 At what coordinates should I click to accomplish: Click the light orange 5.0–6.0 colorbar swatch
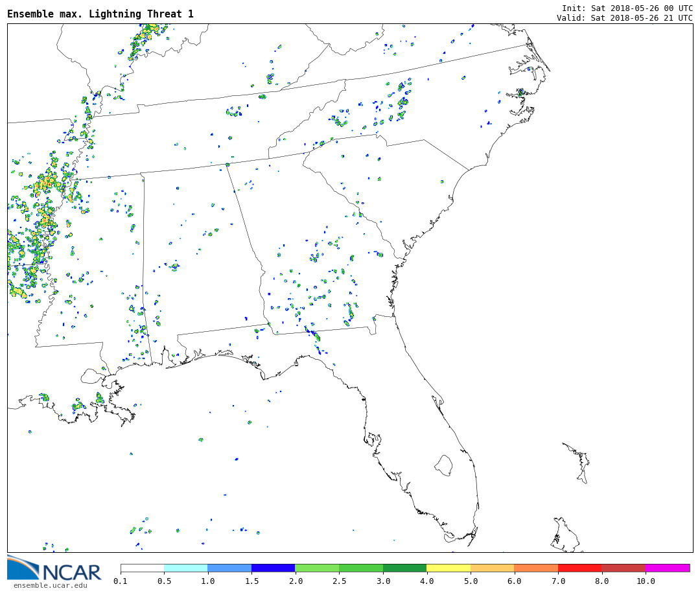pyautogui.click(x=493, y=568)
